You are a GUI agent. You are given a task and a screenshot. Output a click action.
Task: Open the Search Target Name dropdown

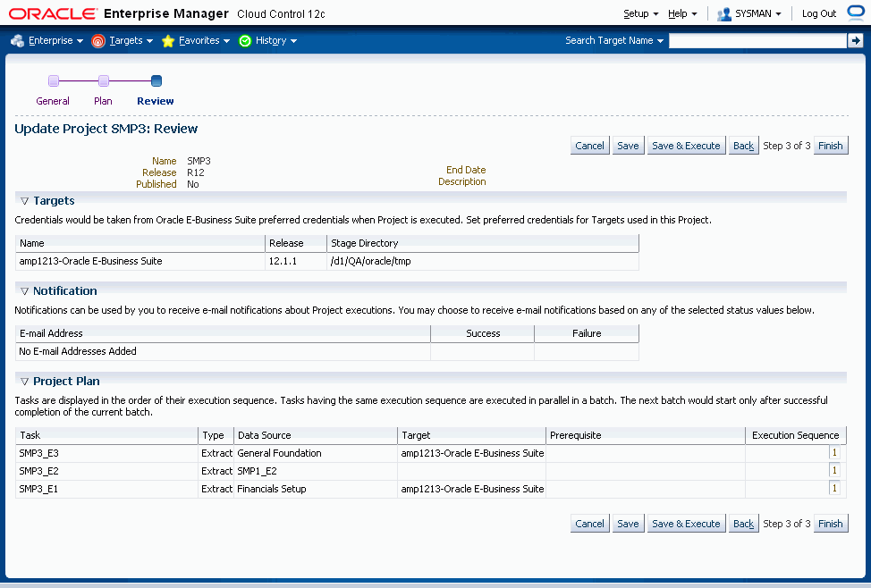coord(614,40)
